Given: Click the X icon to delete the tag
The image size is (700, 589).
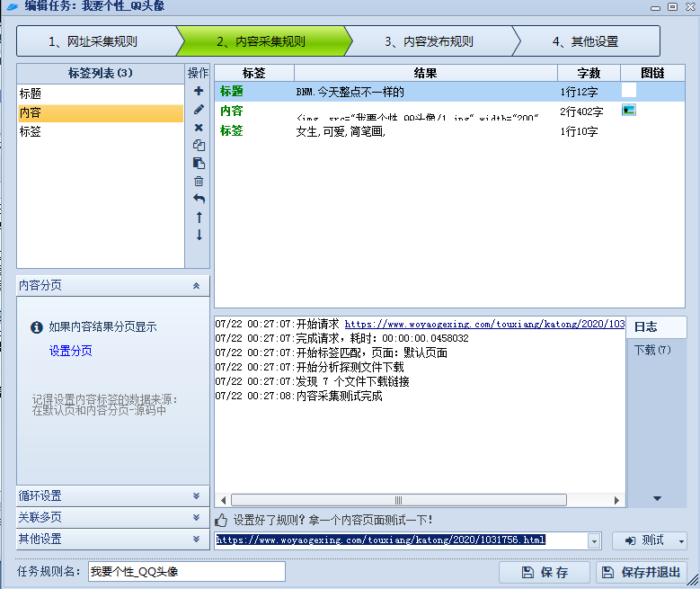Looking at the screenshot, I should (199, 127).
